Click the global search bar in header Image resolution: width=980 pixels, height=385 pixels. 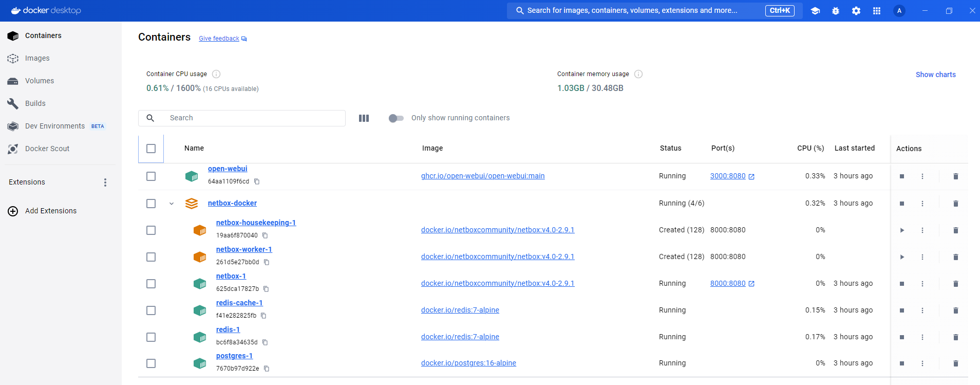(655, 11)
